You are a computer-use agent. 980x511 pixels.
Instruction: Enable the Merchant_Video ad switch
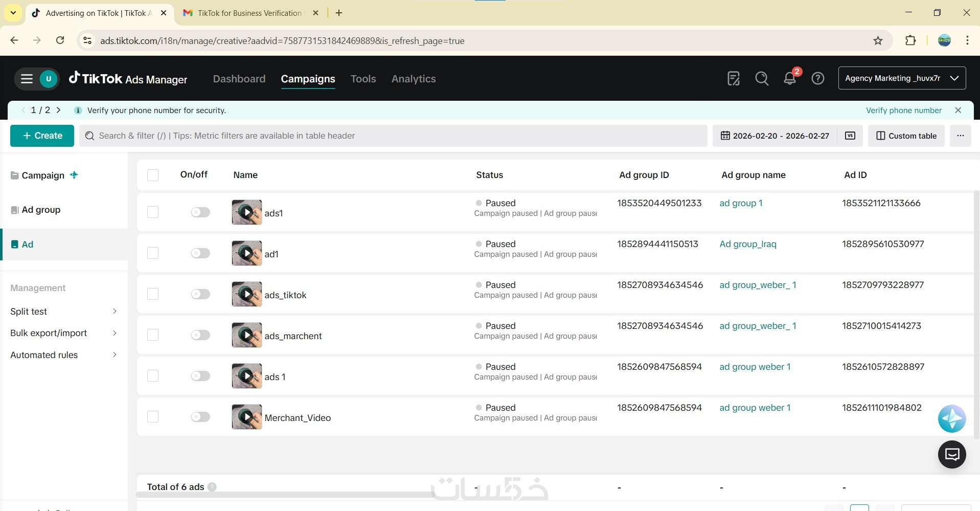pos(200,417)
